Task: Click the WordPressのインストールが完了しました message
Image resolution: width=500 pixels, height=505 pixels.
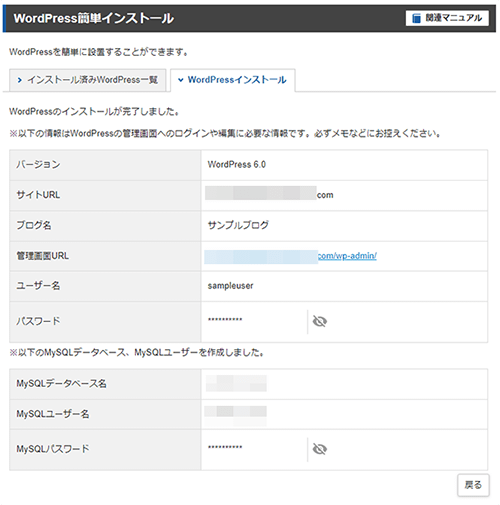Action: coord(94,111)
